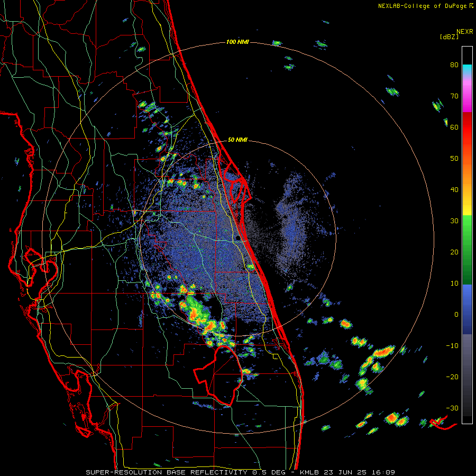Image resolution: width=476 pixels, height=476 pixels.
Task: Click the [dBZ] unit label
Action: (x=449, y=37)
